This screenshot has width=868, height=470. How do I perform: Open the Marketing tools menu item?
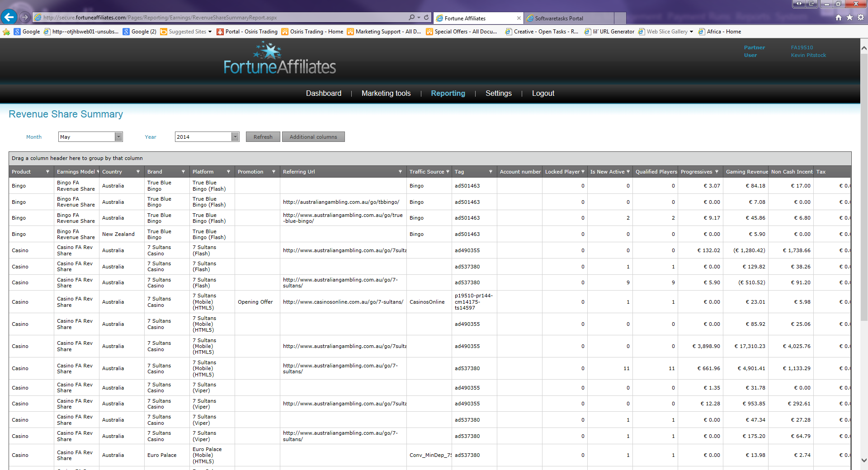click(x=386, y=94)
